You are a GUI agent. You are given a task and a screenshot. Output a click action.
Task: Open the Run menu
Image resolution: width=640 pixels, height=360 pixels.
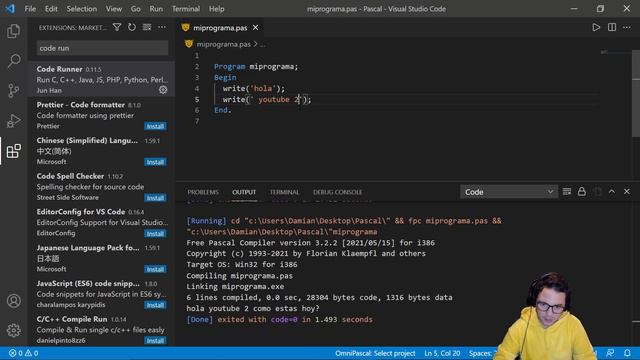click(156, 9)
